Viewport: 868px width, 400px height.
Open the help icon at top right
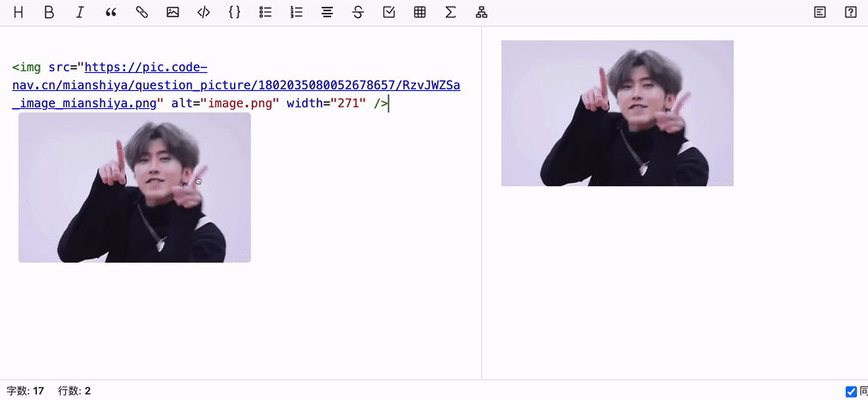click(851, 12)
